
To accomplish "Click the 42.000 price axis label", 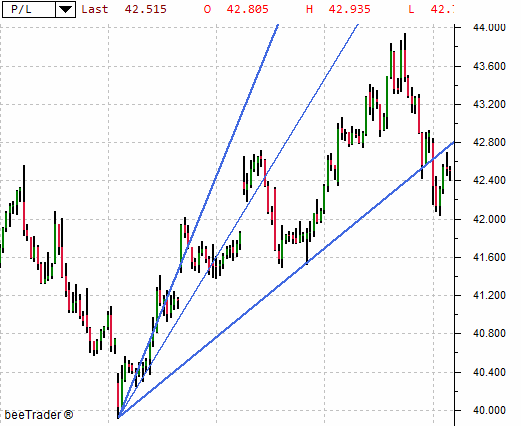I will [x=489, y=219].
